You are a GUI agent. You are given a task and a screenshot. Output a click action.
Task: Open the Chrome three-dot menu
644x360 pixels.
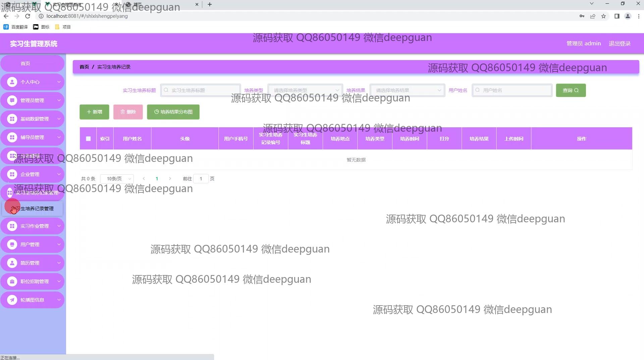639,16
